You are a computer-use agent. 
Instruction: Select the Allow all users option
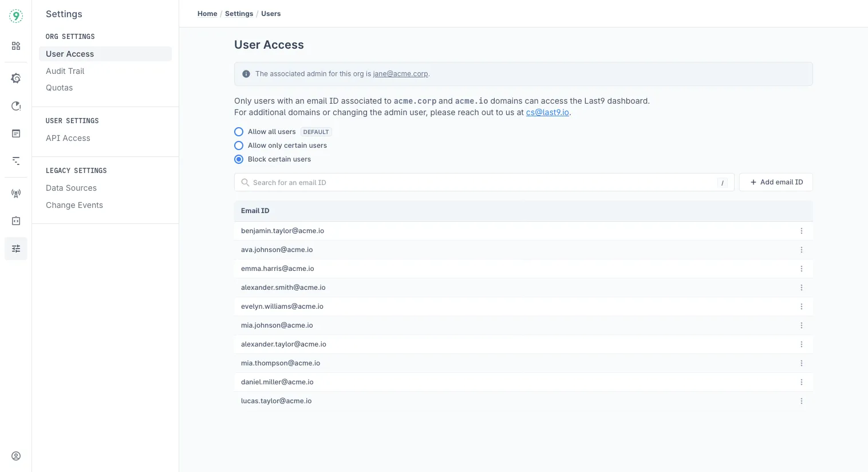click(239, 132)
